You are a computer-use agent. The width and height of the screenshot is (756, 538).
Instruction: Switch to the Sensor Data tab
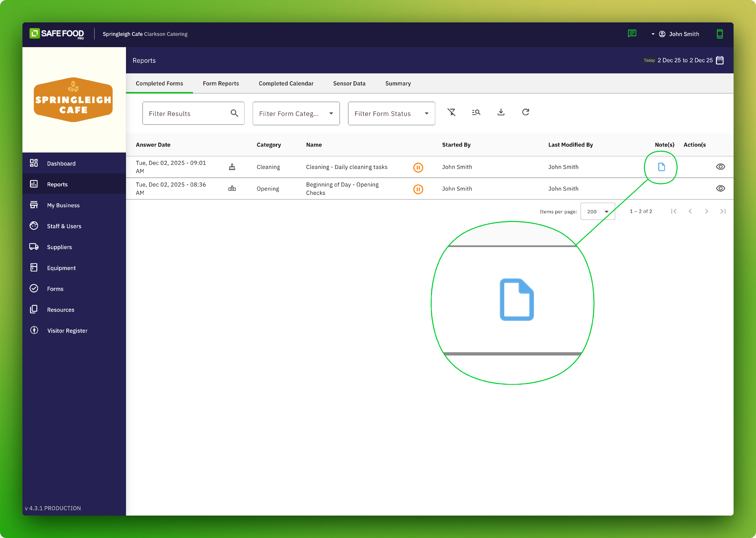point(349,83)
